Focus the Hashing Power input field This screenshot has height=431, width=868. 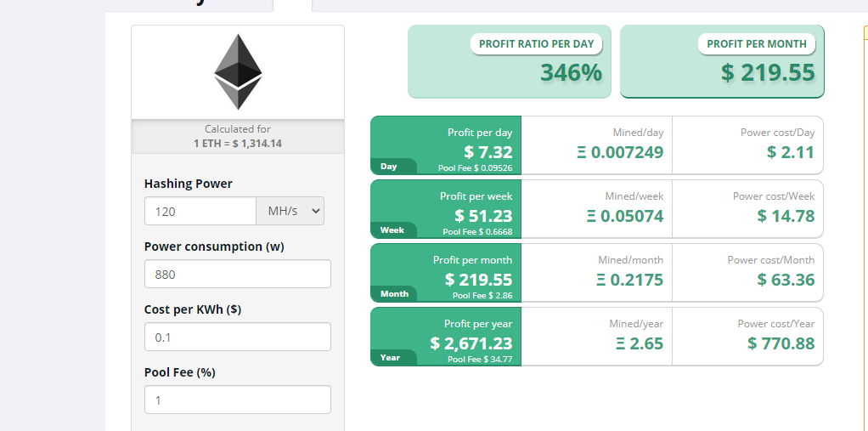pyautogui.click(x=200, y=211)
